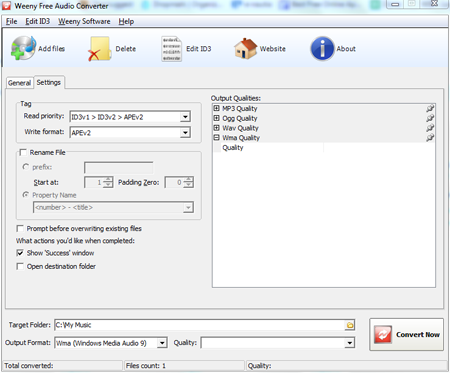
Task: Click the Add files disc icon
Action: pos(23,48)
